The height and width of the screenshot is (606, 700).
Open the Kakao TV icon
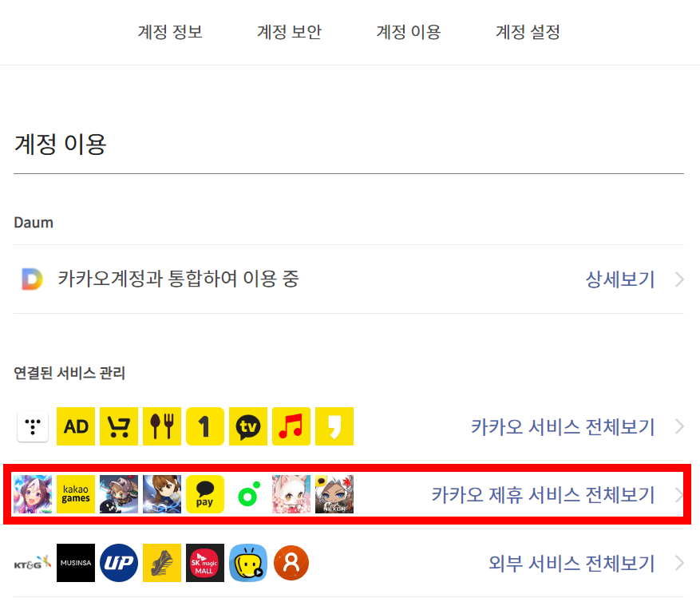(248, 426)
